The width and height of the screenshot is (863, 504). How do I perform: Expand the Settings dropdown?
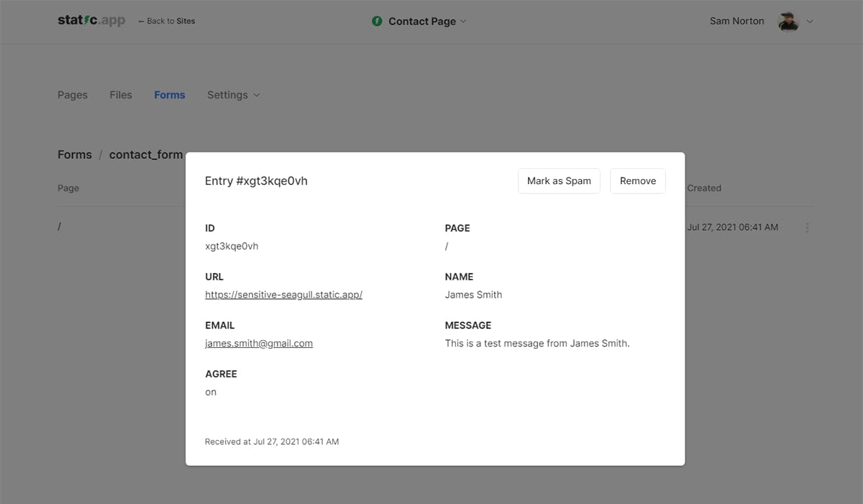click(233, 94)
